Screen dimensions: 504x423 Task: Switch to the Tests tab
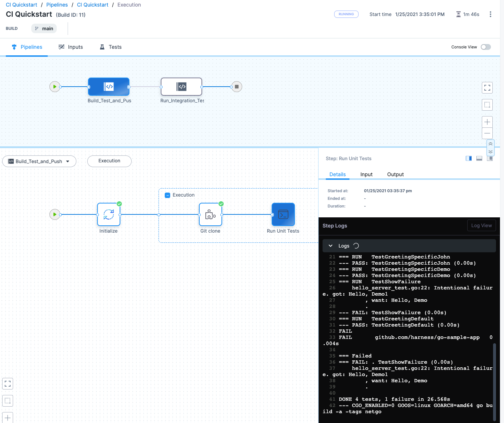(x=111, y=47)
